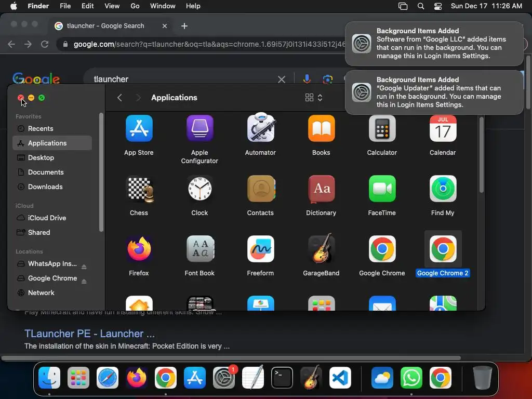This screenshot has height=399, width=532.
Task: Select the Dictionary app icon
Action: pyautogui.click(x=321, y=189)
